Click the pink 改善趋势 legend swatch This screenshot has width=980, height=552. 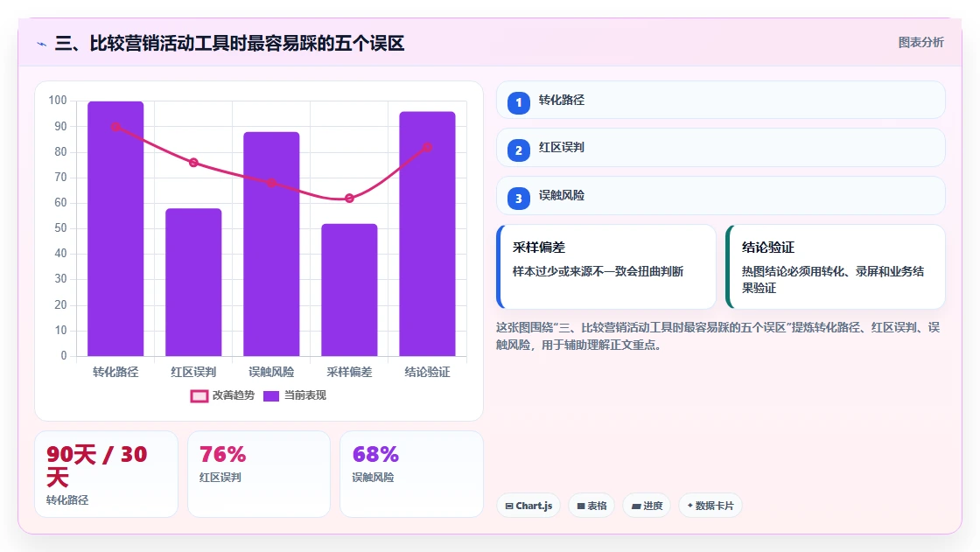(199, 395)
